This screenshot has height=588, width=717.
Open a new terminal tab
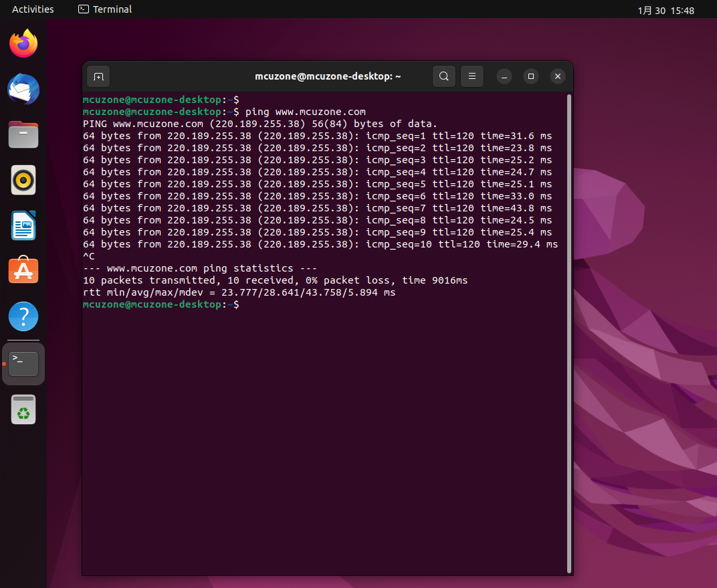98,76
